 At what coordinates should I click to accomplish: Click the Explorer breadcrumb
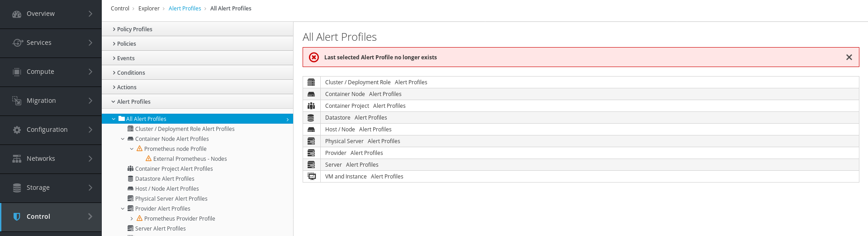149,8
